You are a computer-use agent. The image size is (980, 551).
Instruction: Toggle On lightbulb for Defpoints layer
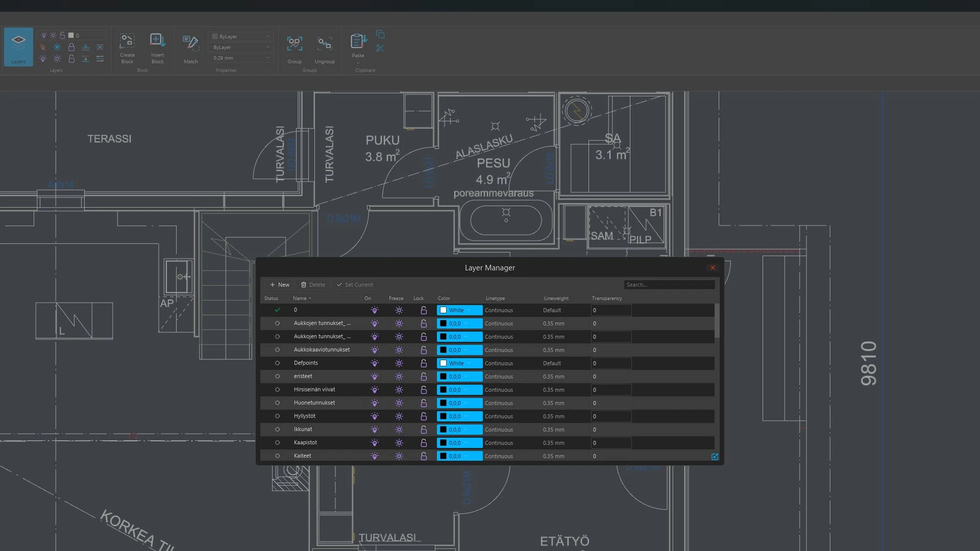click(375, 363)
